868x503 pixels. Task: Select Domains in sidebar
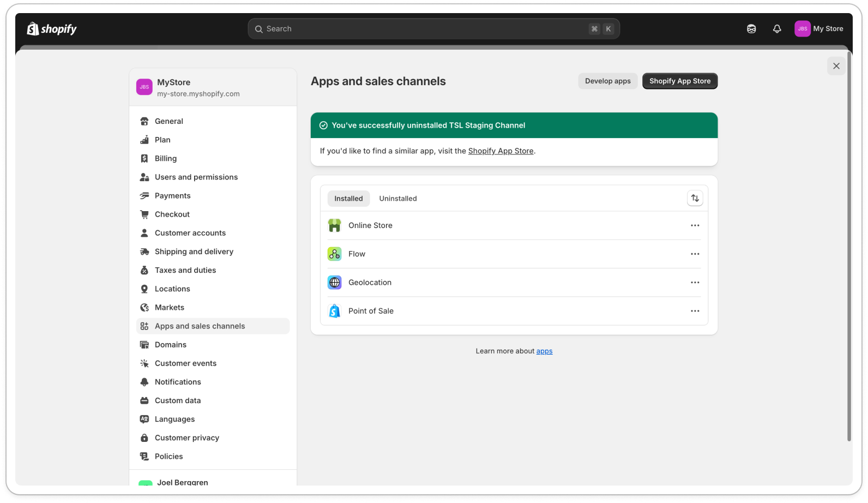click(213, 345)
